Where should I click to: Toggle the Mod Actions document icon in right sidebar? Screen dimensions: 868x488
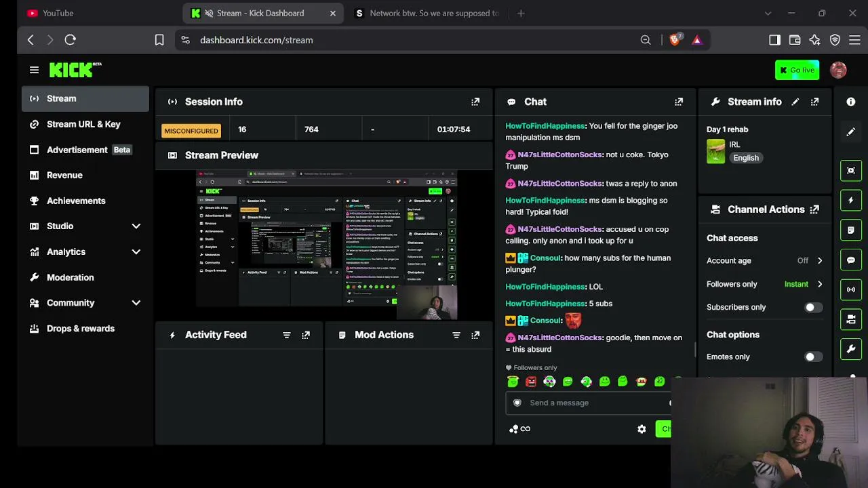[x=851, y=230]
